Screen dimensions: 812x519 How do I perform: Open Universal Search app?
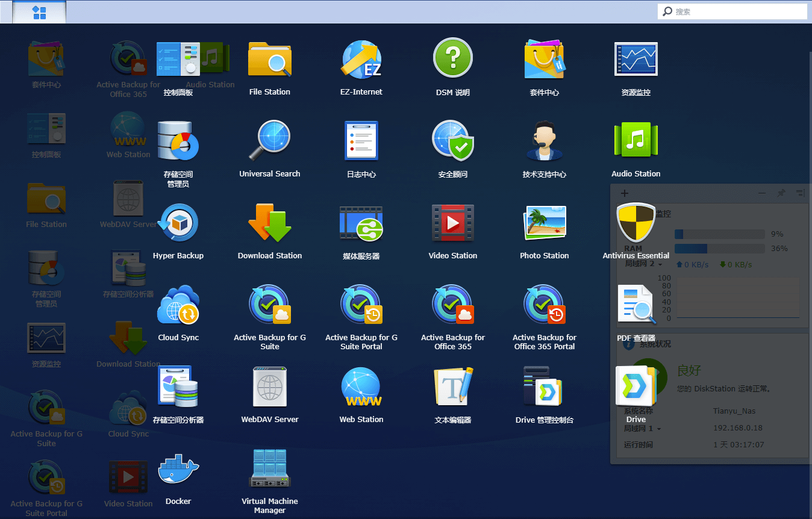270,141
